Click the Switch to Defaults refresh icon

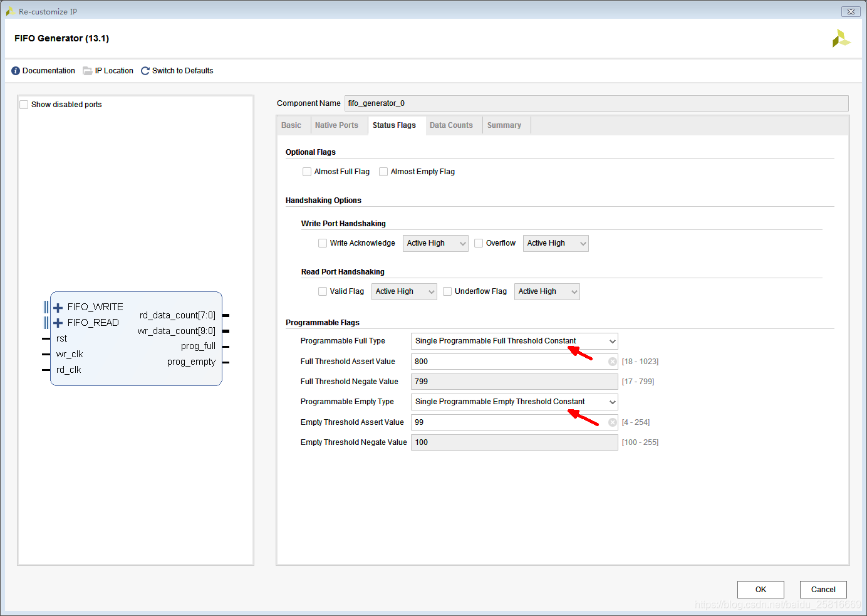(145, 71)
